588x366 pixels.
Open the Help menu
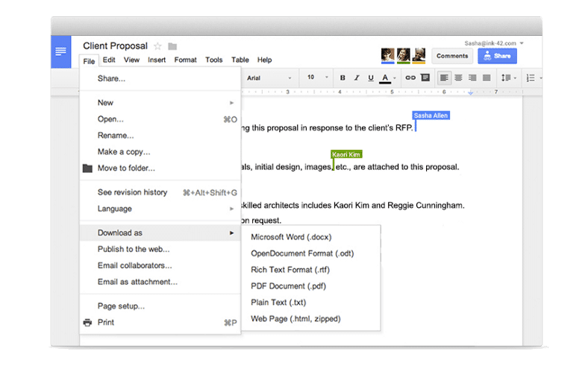point(264,60)
